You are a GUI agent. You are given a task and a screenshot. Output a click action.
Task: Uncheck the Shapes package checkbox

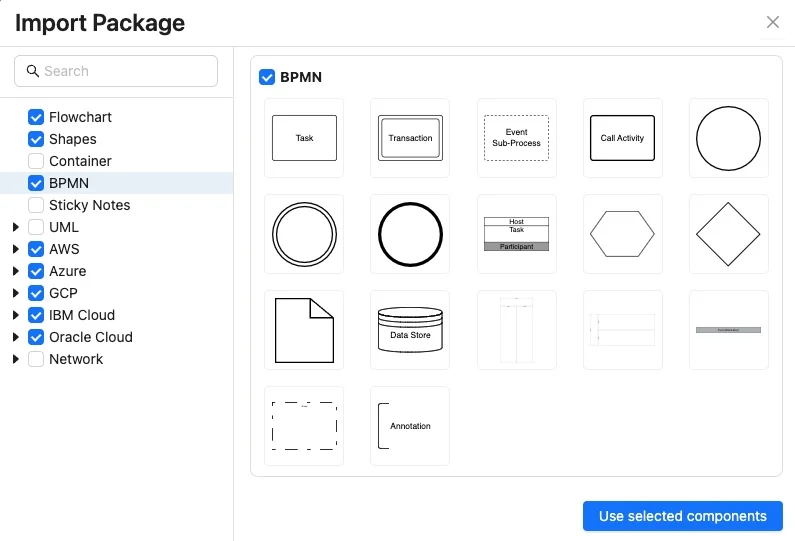[36, 139]
